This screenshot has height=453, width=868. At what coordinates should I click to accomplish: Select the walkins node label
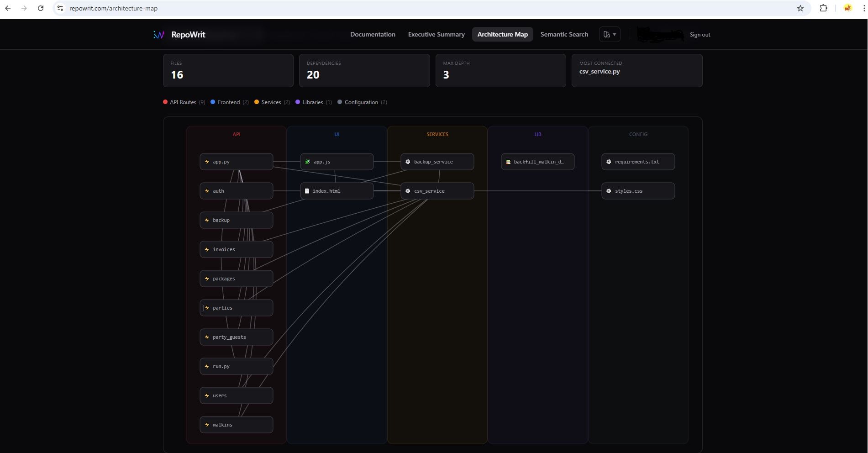click(x=222, y=425)
